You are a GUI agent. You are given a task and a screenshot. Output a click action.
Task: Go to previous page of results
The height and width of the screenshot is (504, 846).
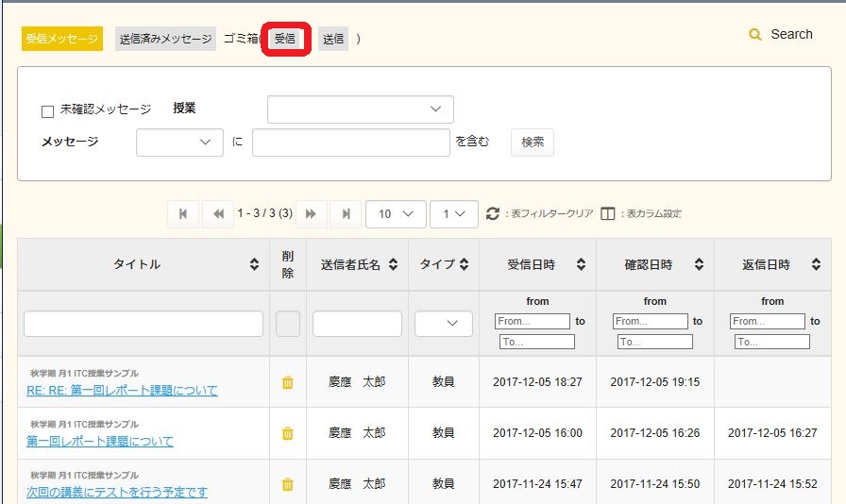(x=217, y=214)
